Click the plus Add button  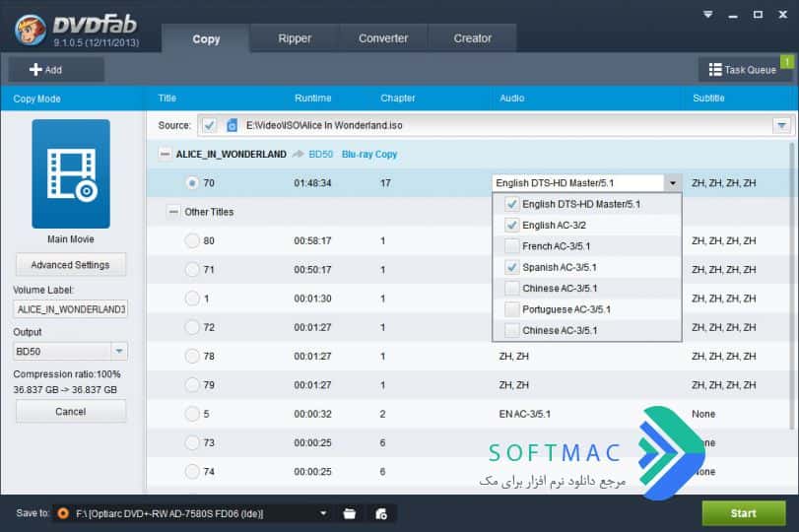(56, 70)
